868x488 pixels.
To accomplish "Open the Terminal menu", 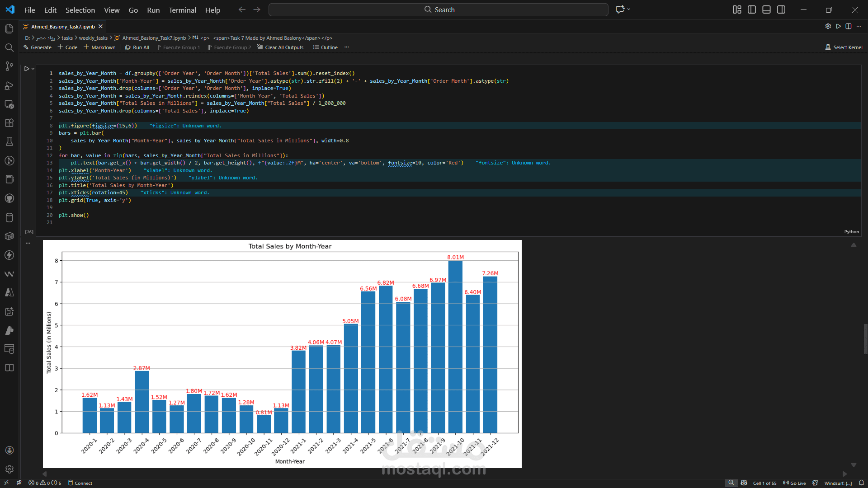I will tap(182, 10).
